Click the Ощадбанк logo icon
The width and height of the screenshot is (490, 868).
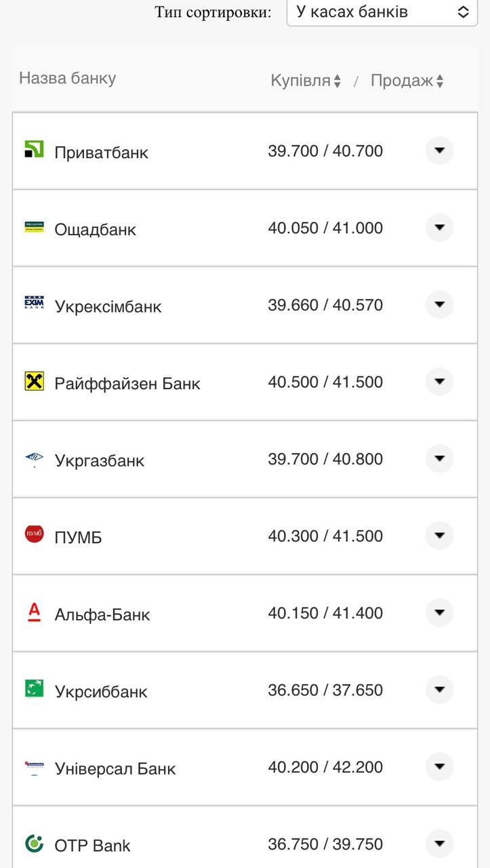pyautogui.click(x=34, y=227)
